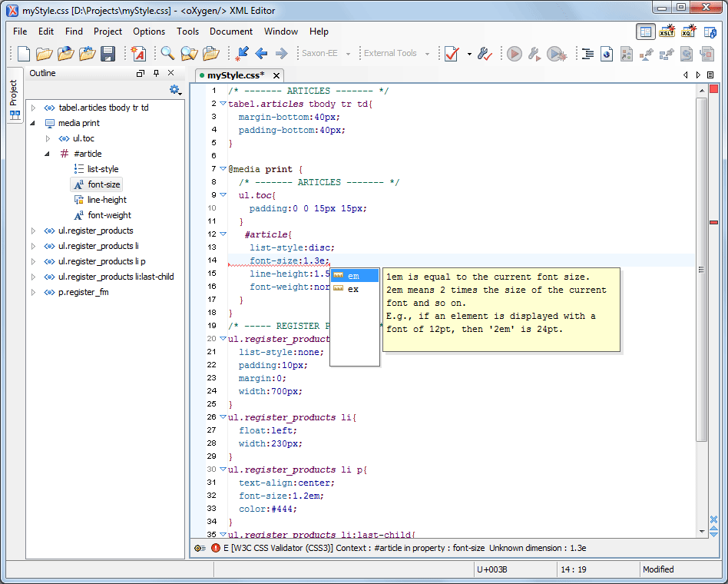Select font-size in the Outline tree
Viewport: 728px width, 584px height.
(97, 184)
